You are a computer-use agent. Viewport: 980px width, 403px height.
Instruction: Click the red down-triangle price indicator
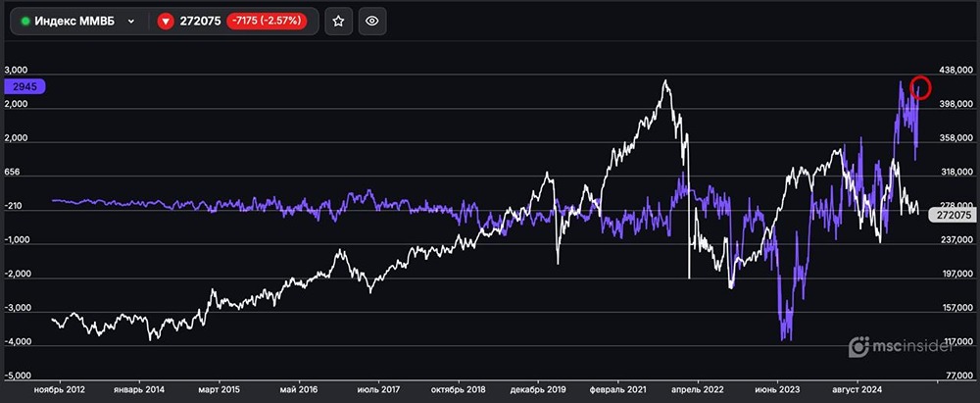pos(166,21)
